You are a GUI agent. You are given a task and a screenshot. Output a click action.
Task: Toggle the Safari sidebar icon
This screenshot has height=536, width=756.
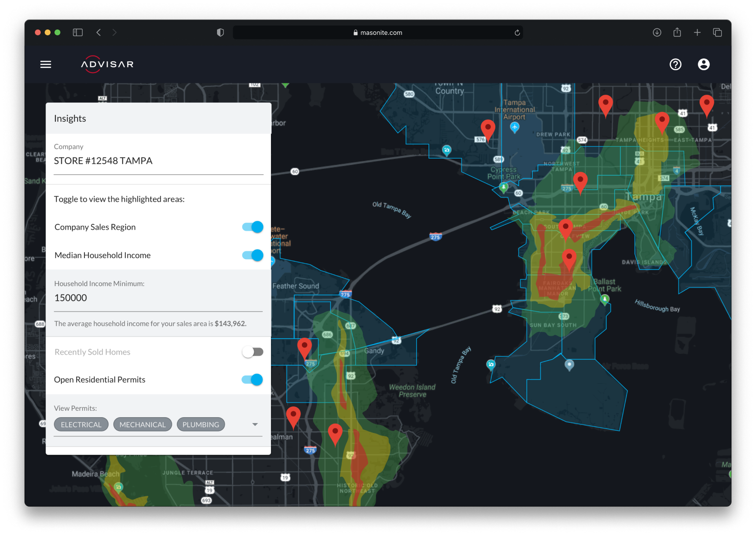click(x=78, y=32)
